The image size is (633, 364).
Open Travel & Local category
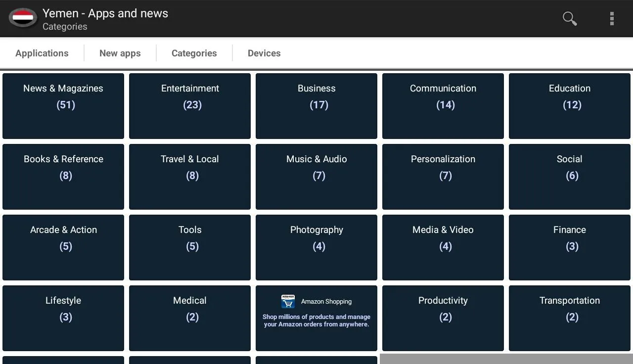click(x=190, y=177)
